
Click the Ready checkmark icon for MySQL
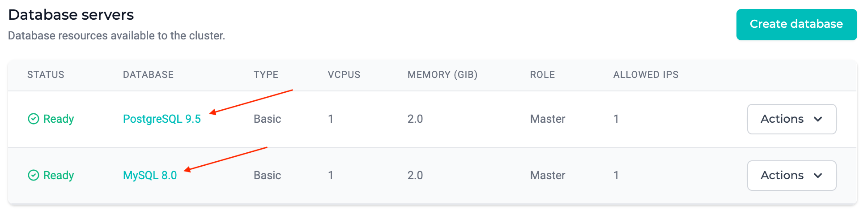[34, 175]
